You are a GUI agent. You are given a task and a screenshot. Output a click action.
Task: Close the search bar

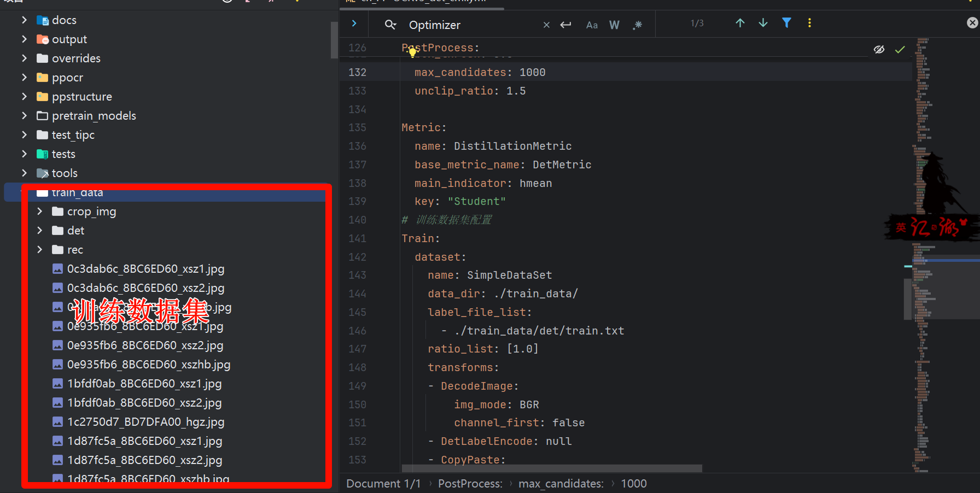point(972,23)
